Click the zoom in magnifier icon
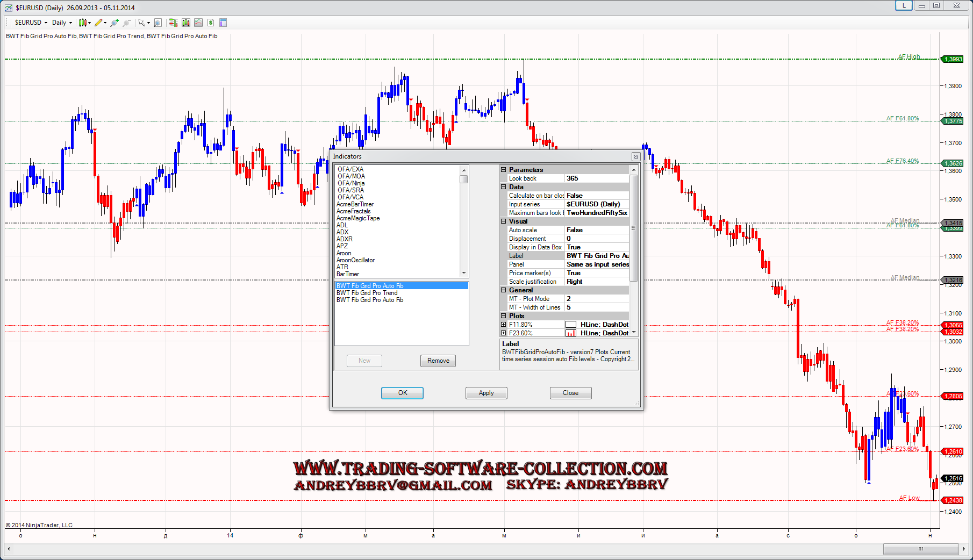973x560 pixels. tap(115, 23)
